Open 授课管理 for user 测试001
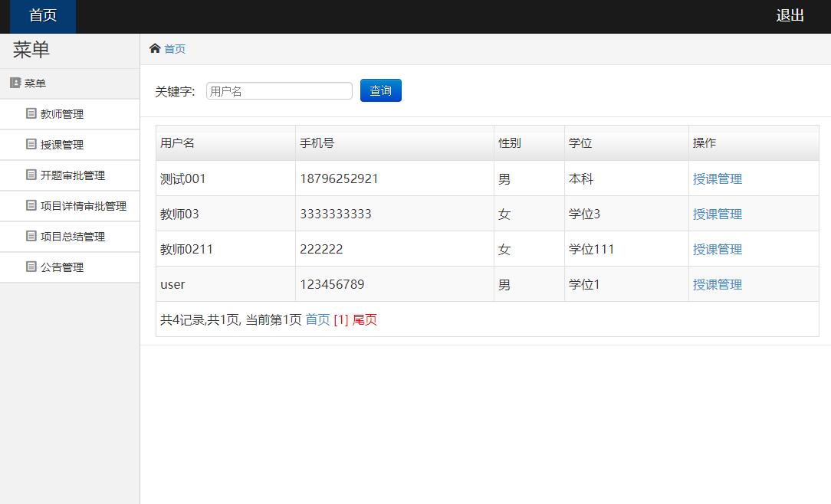Viewport: 831px width, 504px height. 717,179
